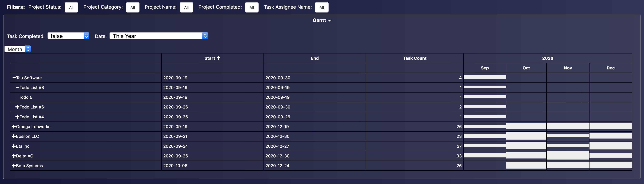
Task: Expand the Omega Ironworks project
Action: point(14,126)
